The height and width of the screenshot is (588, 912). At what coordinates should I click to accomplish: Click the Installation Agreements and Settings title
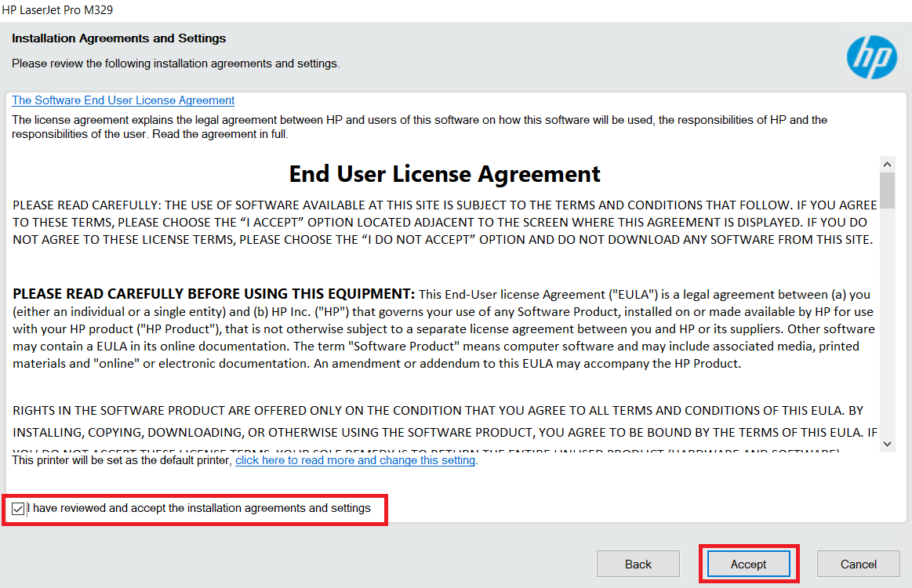(x=118, y=38)
